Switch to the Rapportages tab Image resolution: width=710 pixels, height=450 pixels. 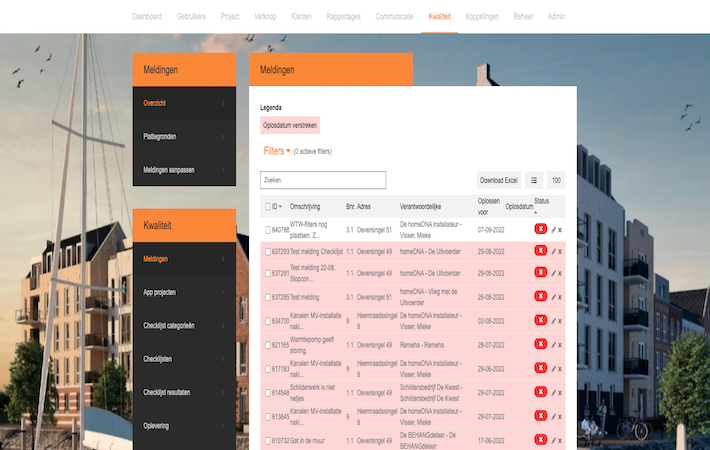[343, 17]
